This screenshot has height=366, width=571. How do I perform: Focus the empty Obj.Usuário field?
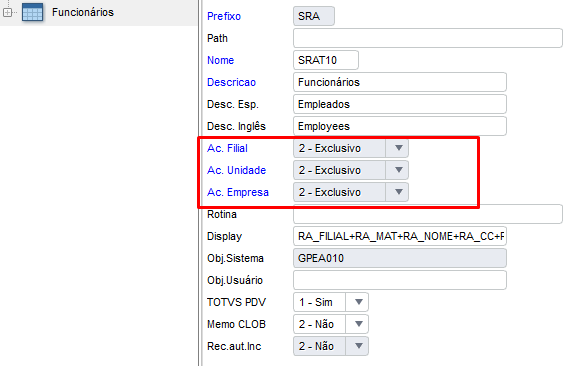(399, 280)
